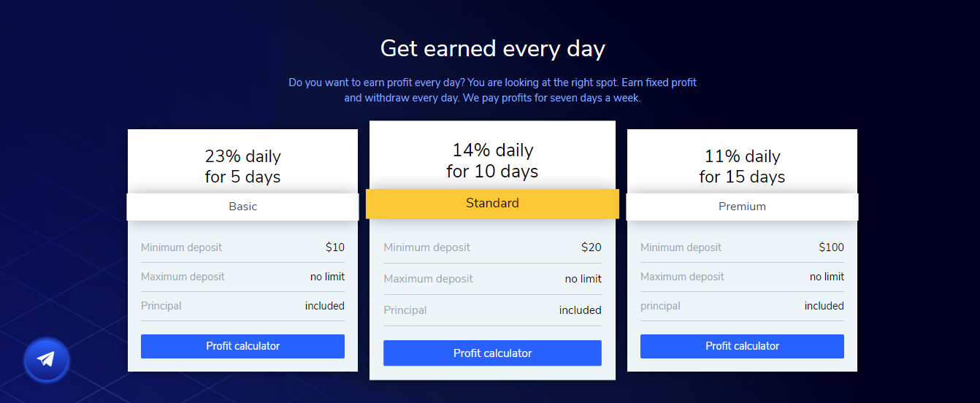Image resolution: width=980 pixels, height=403 pixels.
Task: Click Basic plan Maximum deposit row
Action: (242, 277)
